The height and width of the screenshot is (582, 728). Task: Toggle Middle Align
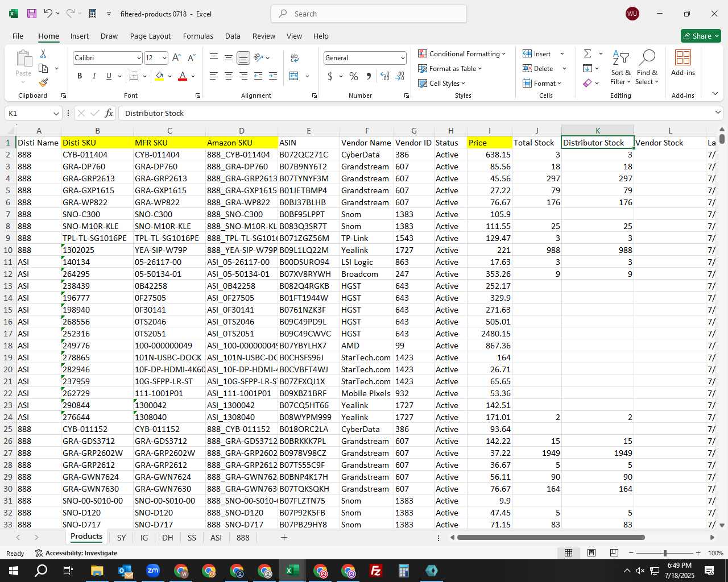tap(229, 57)
